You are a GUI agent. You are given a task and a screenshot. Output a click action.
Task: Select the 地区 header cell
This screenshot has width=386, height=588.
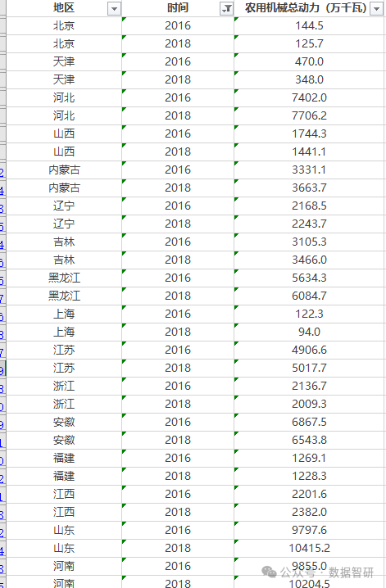[64, 8]
